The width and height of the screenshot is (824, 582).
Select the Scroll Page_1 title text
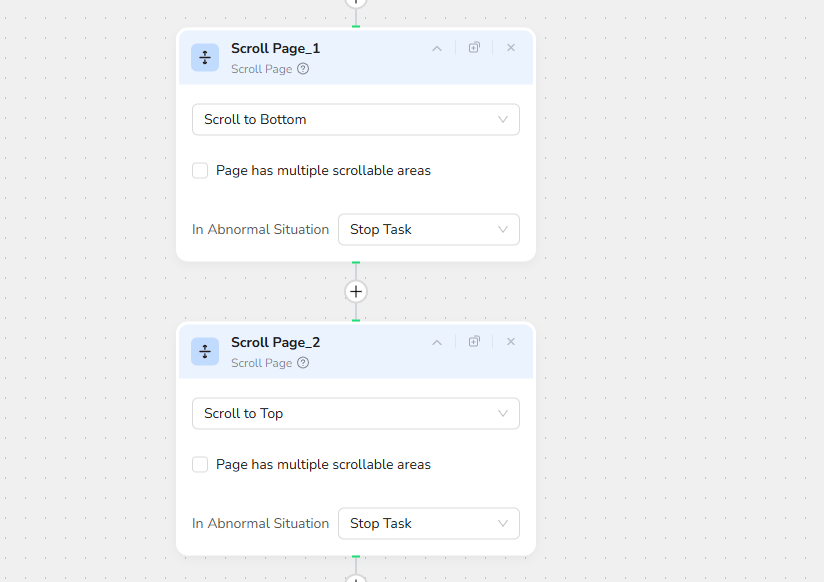(275, 48)
